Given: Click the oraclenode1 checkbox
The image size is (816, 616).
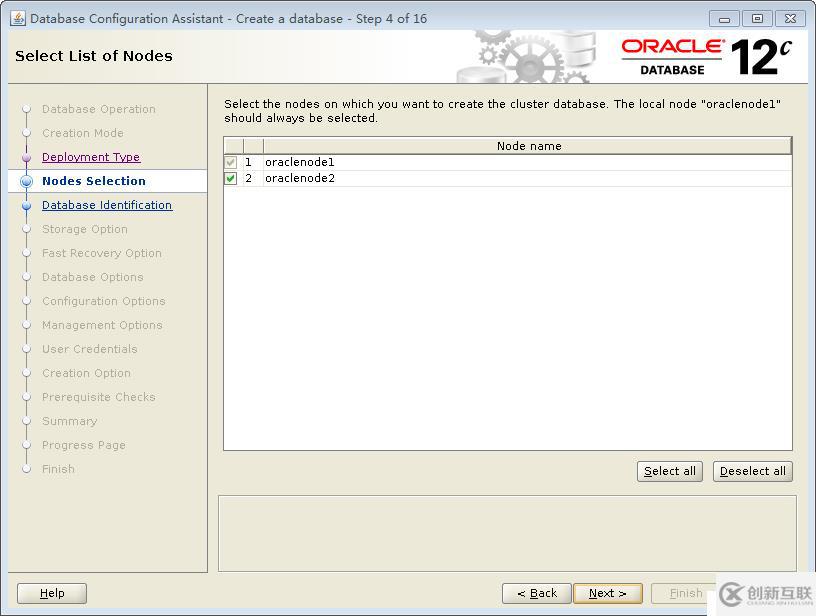Looking at the screenshot, I should point(231,162).
